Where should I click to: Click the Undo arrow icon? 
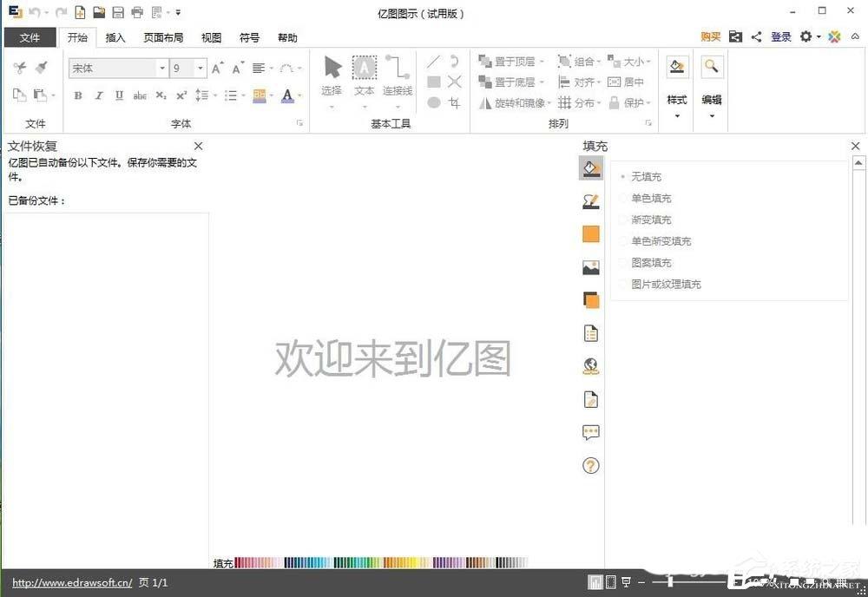pos(35,12)
